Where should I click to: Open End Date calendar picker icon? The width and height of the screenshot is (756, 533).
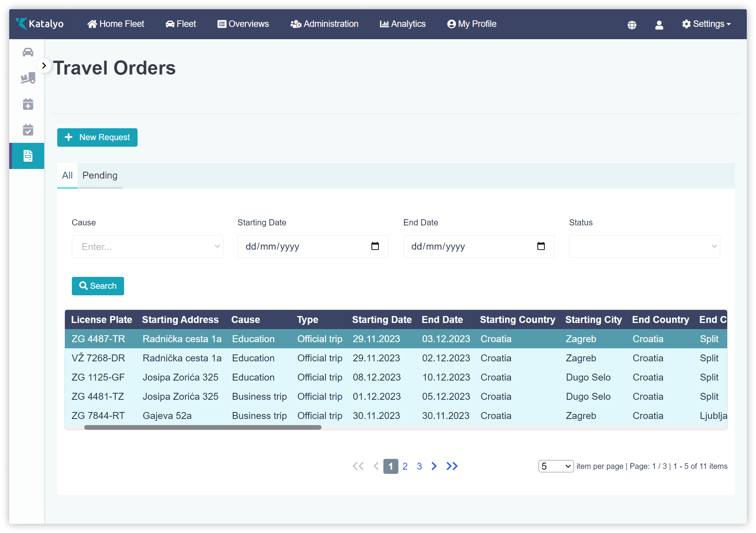tap(541, 246)
